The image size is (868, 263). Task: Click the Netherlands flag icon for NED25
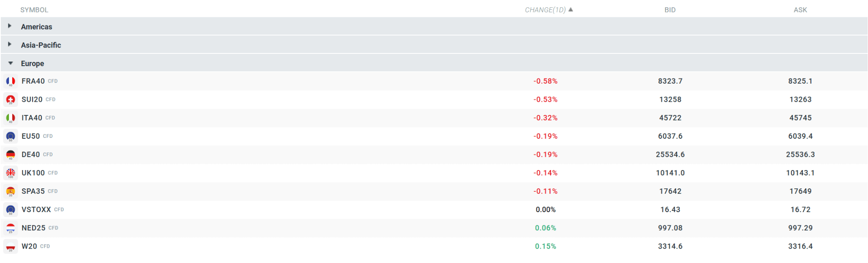pos(11,228)
